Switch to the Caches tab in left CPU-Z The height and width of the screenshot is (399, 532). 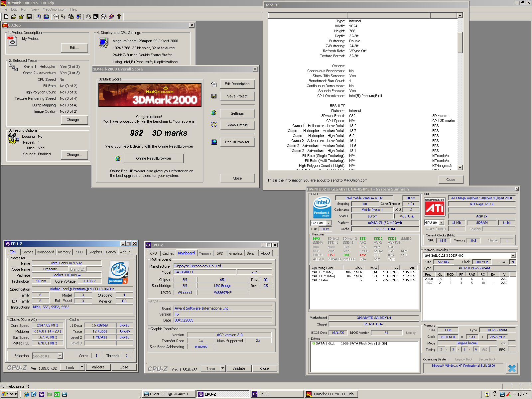point(28,252)
